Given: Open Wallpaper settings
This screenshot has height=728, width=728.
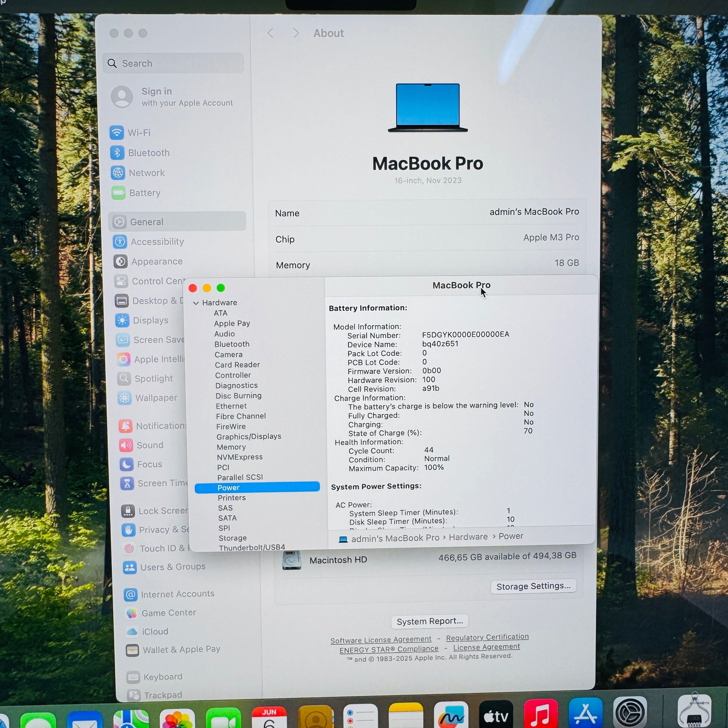Looking at the screenshot, I should pyautogui.click(x=147, y=397).
